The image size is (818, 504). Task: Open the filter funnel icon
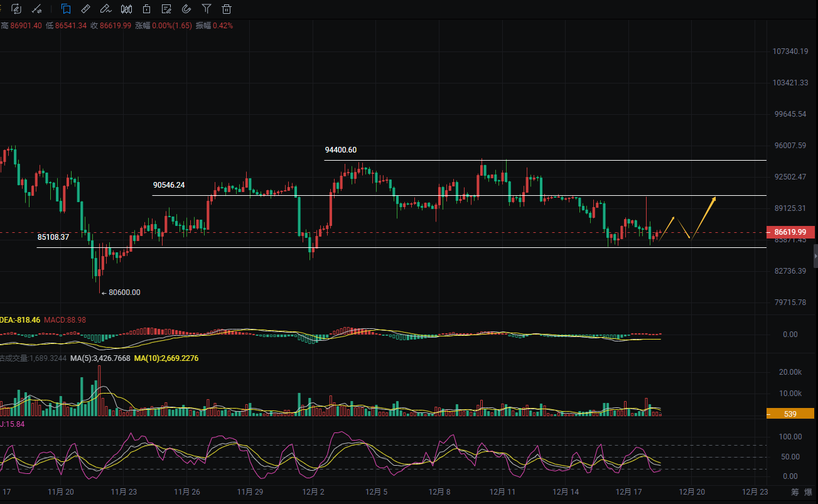207,9
